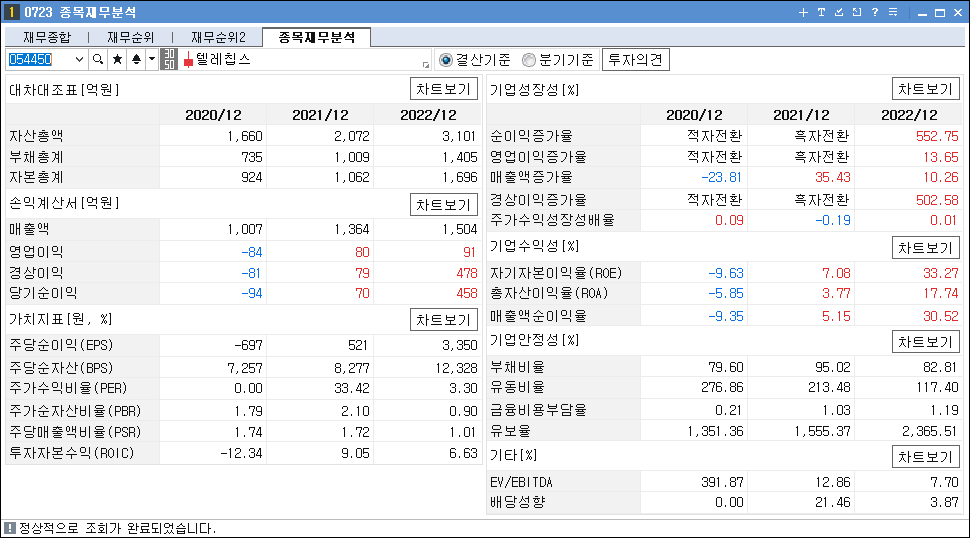This screenshot has height=538, width=970.
Task: Click 유보율 value 2,365.51
Action: [930, 431]
